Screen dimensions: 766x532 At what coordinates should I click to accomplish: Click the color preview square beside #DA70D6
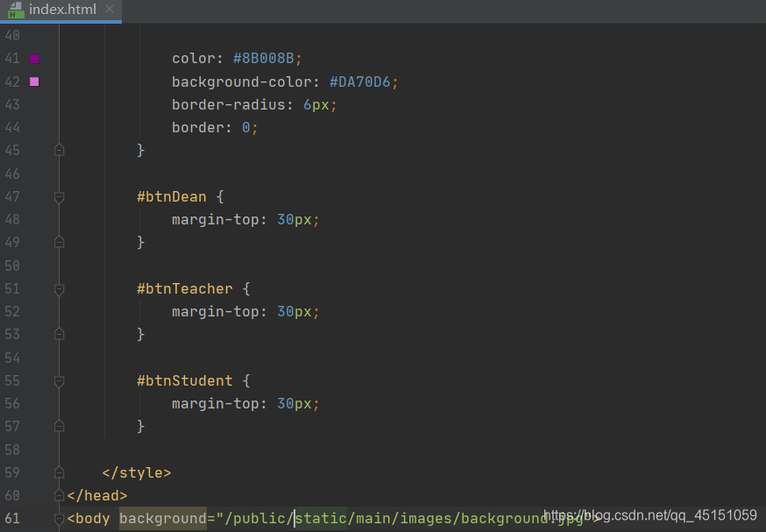[x=33, y=82]
